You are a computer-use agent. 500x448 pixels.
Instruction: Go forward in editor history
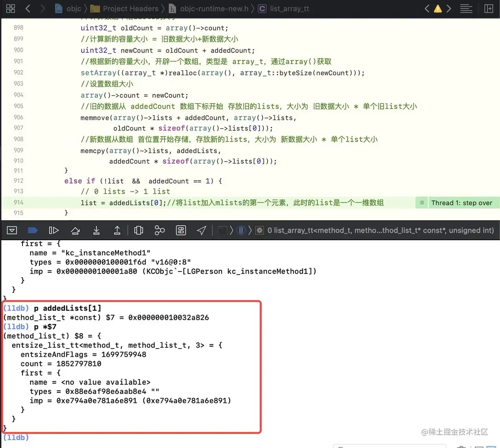(42, 8)
